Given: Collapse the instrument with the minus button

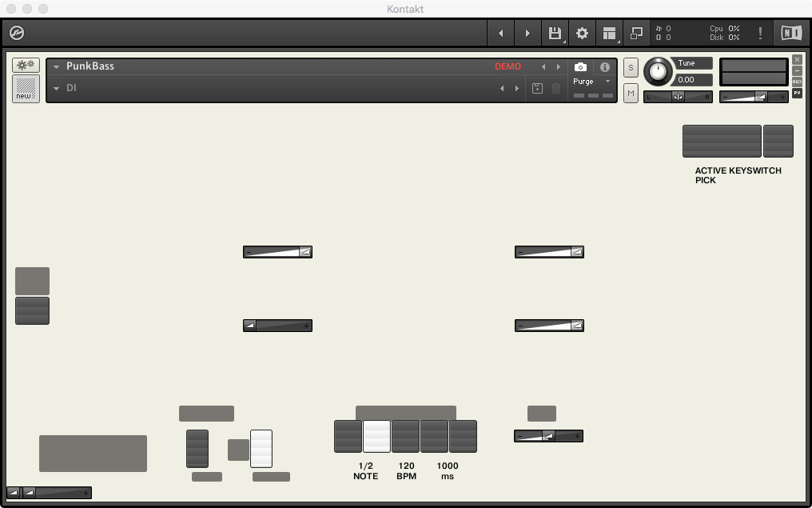Looking at the screenshot, I should point(797,70).
